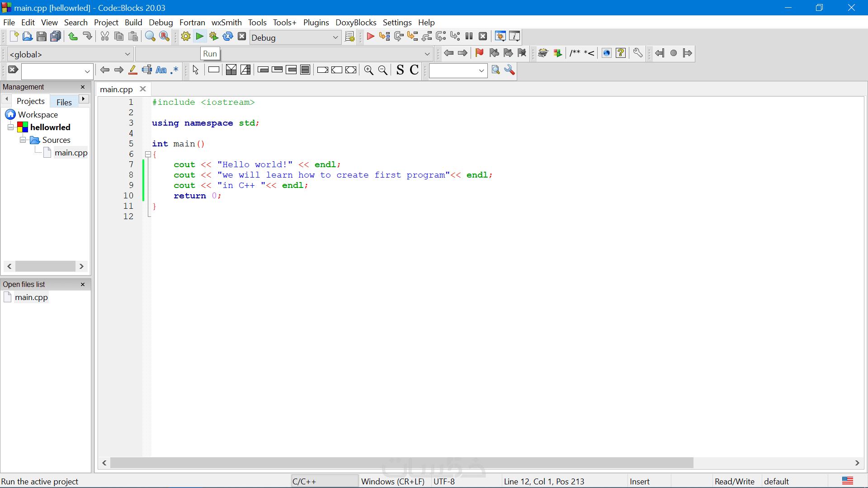Image resolution: width=868 pixels, height=488 pixels.
Task: Toggle the regex search option
Action: click(x=175, y=70)
